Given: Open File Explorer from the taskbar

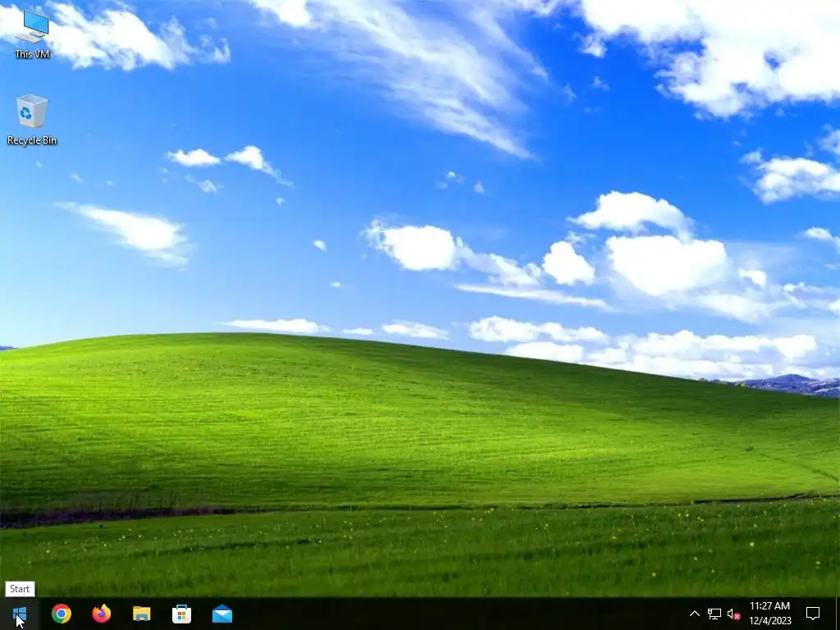Looking at the screenshot, I should pos(141,614).
